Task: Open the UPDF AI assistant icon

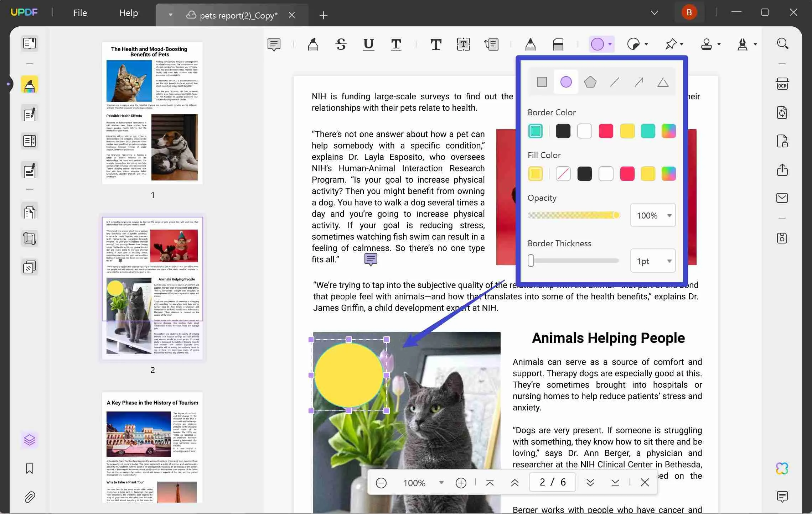Action: 782,468
